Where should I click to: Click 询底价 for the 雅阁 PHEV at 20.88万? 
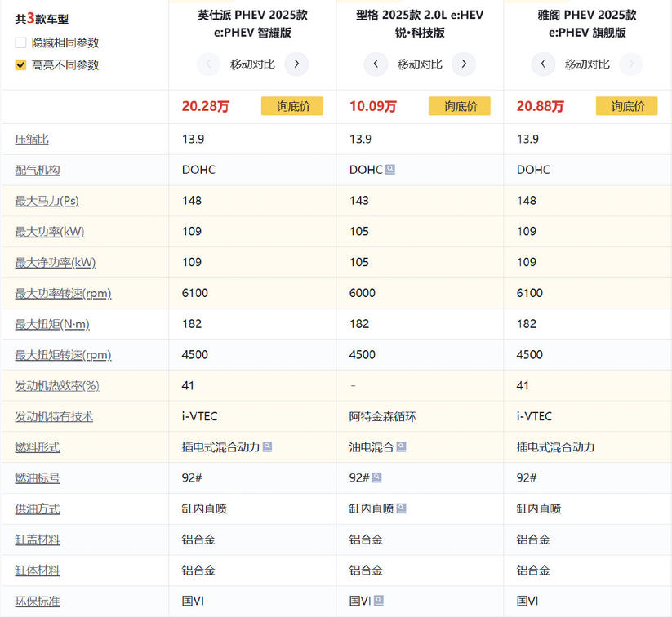coord(626,106)
